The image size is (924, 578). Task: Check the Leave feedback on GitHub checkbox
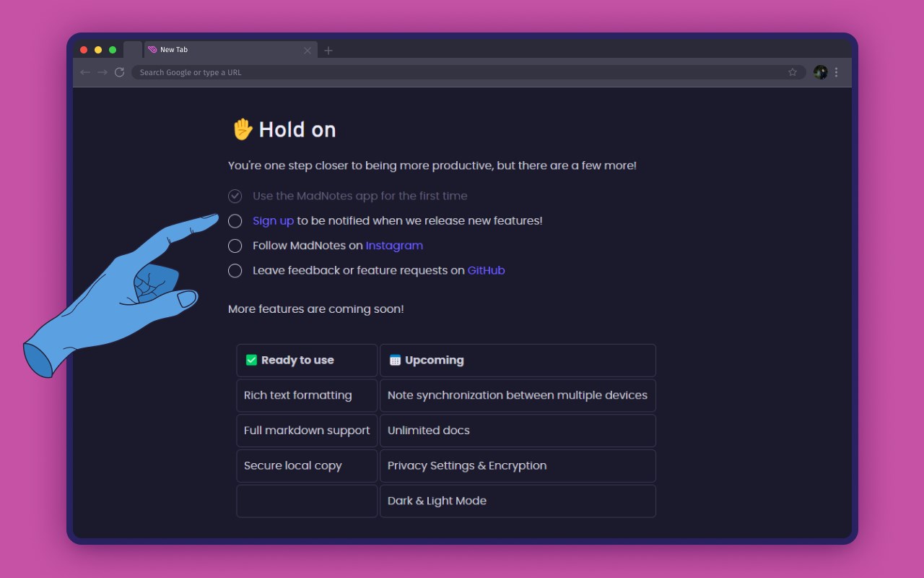235,271
